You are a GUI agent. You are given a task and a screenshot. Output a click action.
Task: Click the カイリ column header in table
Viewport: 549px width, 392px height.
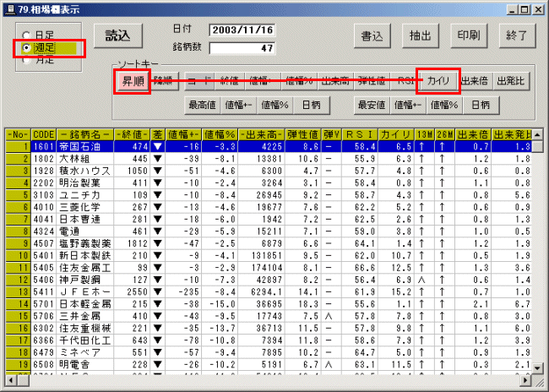[x=396, y=134]
